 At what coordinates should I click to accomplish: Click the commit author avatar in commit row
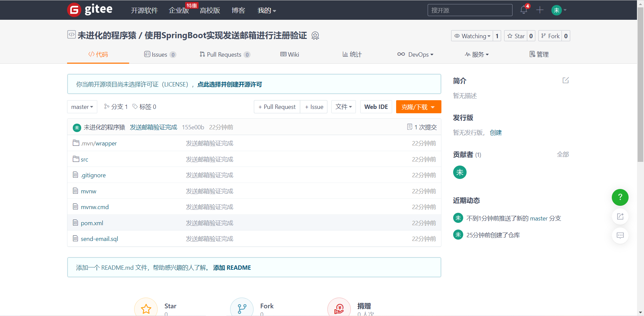click(77, 127)
